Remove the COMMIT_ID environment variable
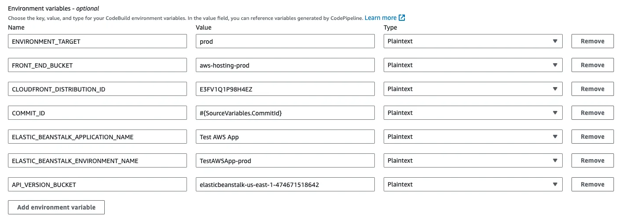Image resolution: width=644 pixels, height=221 pixels. click(592, 113)
